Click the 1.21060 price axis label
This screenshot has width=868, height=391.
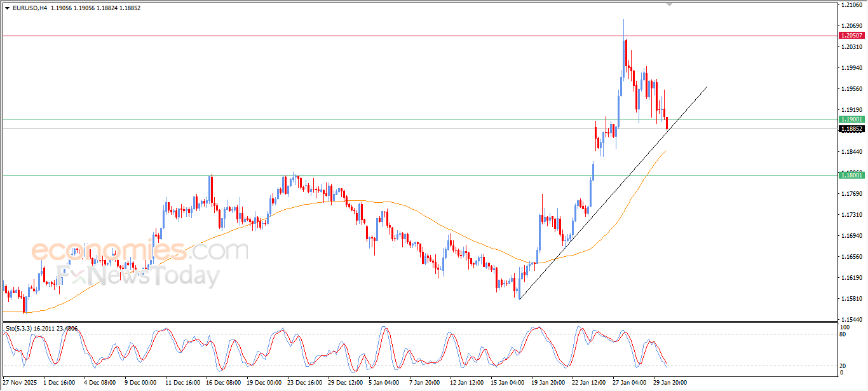point(850,5)
